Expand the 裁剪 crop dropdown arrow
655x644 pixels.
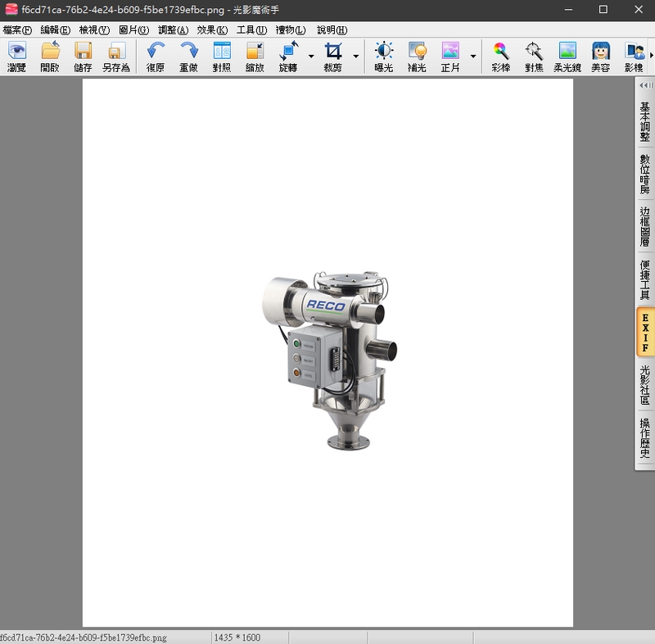[x=355, y=57]
